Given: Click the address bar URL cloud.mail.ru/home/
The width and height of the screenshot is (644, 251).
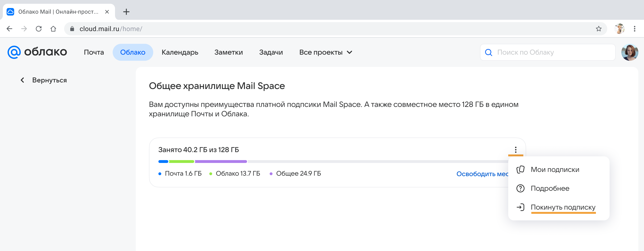Looking at the screenshot, I should [111, 29].
